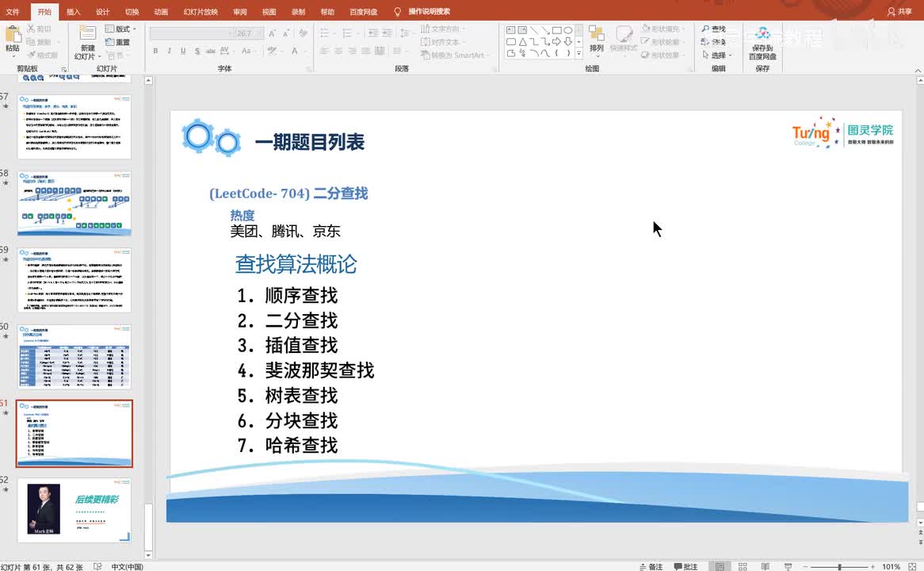
Task: Click the Share (共享) button
Action: click(899, 12)
